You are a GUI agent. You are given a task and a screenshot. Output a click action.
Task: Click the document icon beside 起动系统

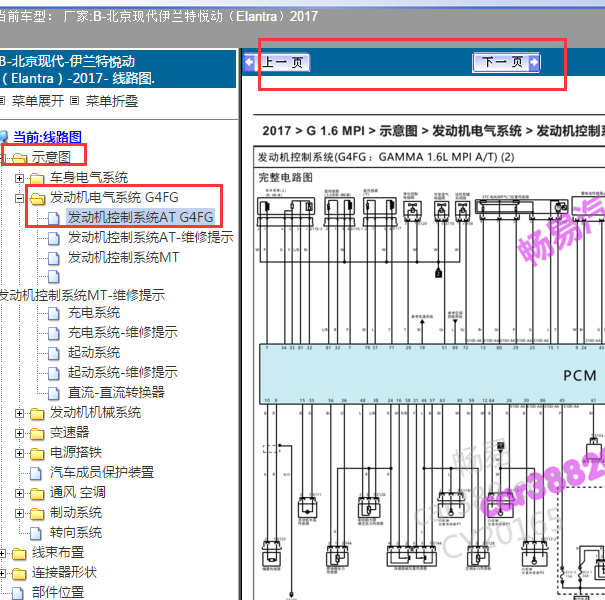(x=54, y=353)
